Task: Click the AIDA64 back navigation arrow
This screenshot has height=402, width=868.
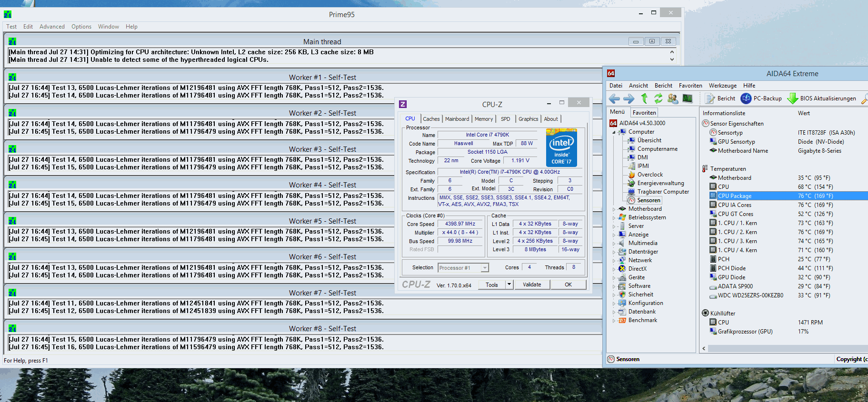Action: point(614,98)
